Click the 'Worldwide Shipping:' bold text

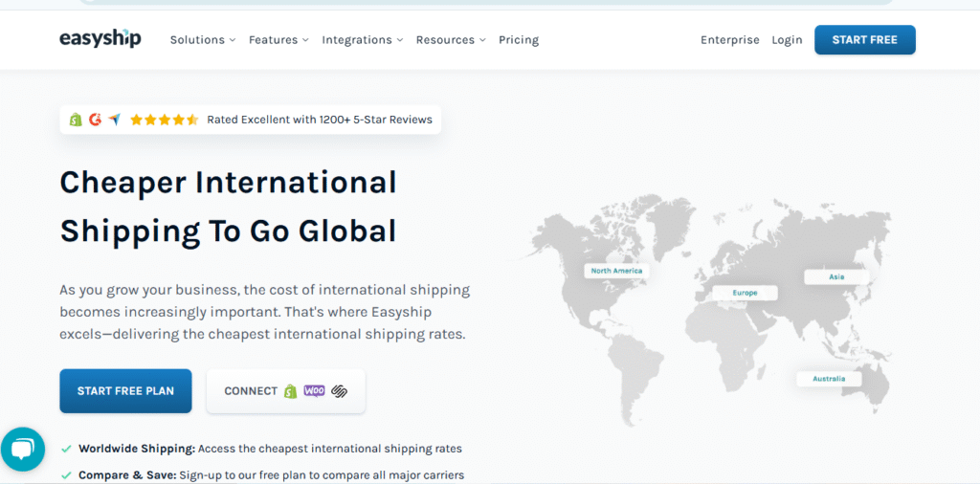(137, 449)
